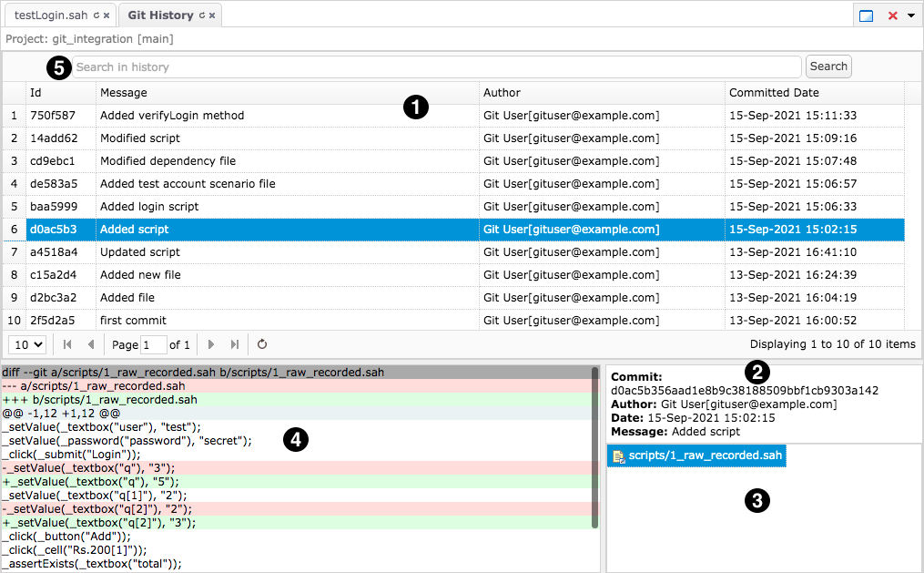Click the diff panel vertical scrollbar
This screenshot has width=924, height=573.
point(595,446)
